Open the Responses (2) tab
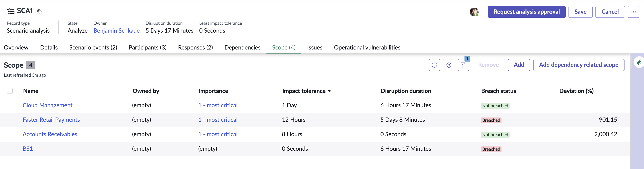The width and height of the screenshot is (644, 169). tap(195, 47)
